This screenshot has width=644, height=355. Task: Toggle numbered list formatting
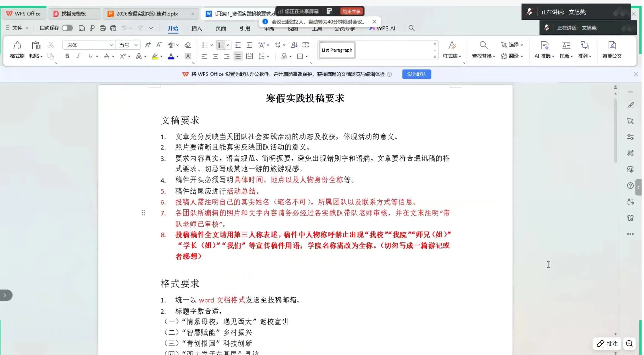[x=221, y=45]
